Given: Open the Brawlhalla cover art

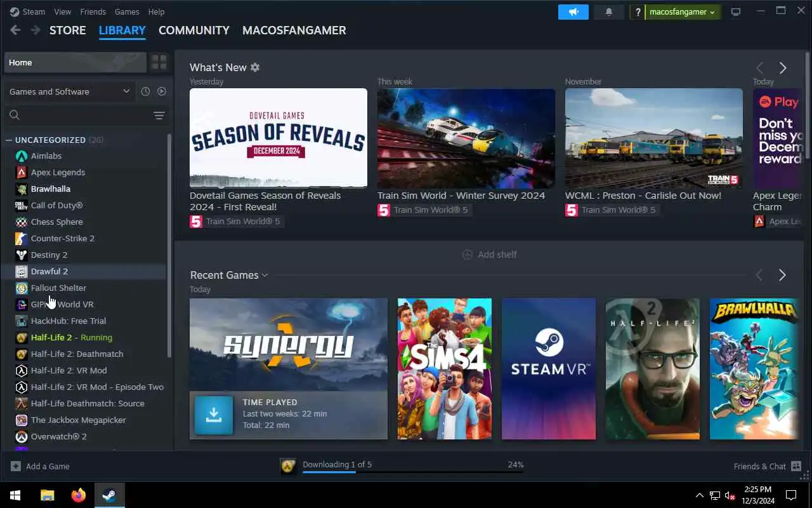Looking at the screenshot, I should (x=754, y=369).
